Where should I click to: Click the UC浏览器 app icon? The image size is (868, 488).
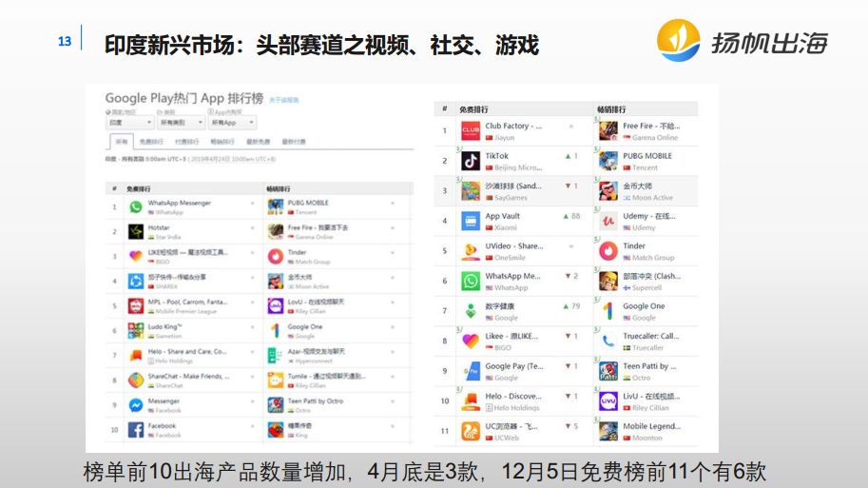point(471,432)
